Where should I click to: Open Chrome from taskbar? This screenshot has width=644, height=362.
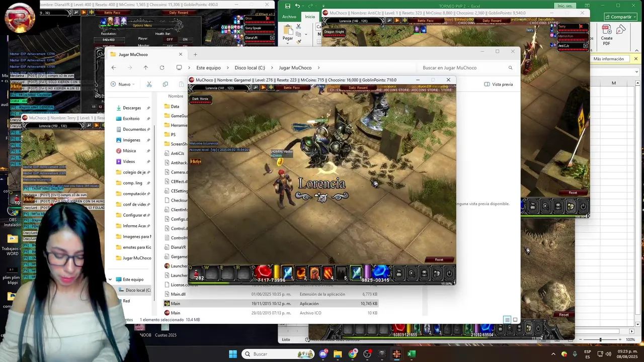pyautogui.click(x=353, y=354)
